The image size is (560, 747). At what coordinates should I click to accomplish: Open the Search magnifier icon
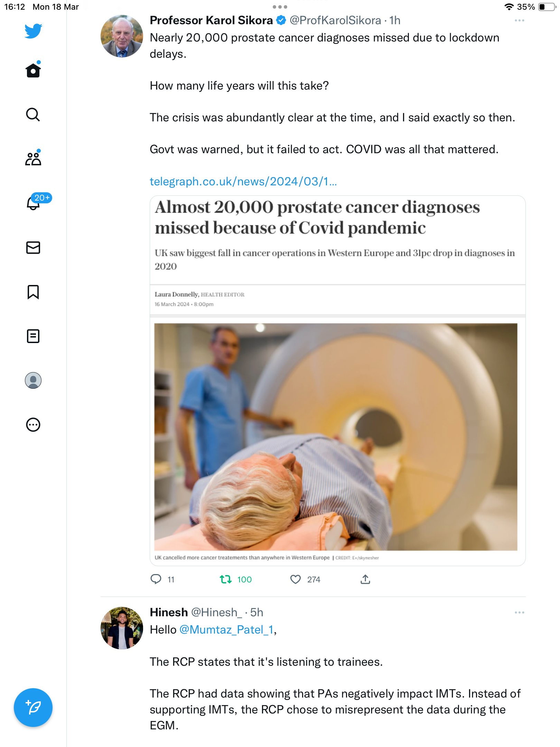(33, 114)
